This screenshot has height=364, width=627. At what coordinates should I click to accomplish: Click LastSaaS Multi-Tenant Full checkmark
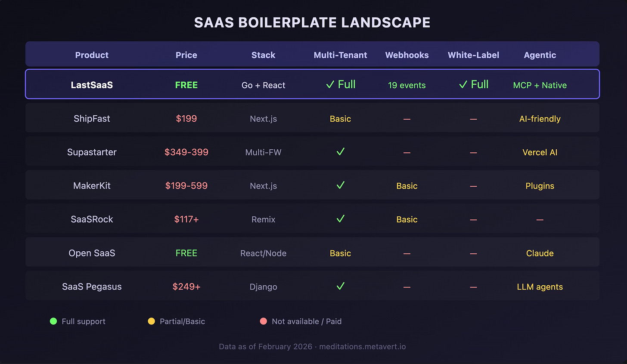(x=330, y=85)
